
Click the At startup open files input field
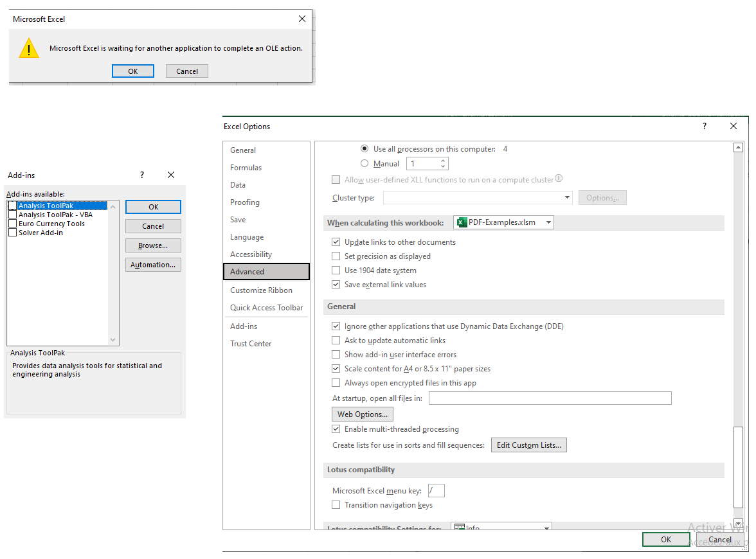click(550, 398)
